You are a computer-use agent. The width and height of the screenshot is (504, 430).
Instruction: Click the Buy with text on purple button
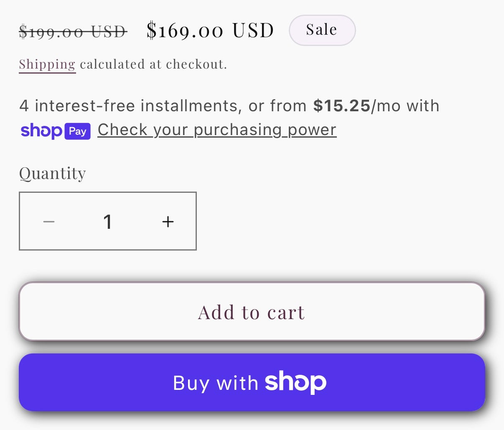216,383
